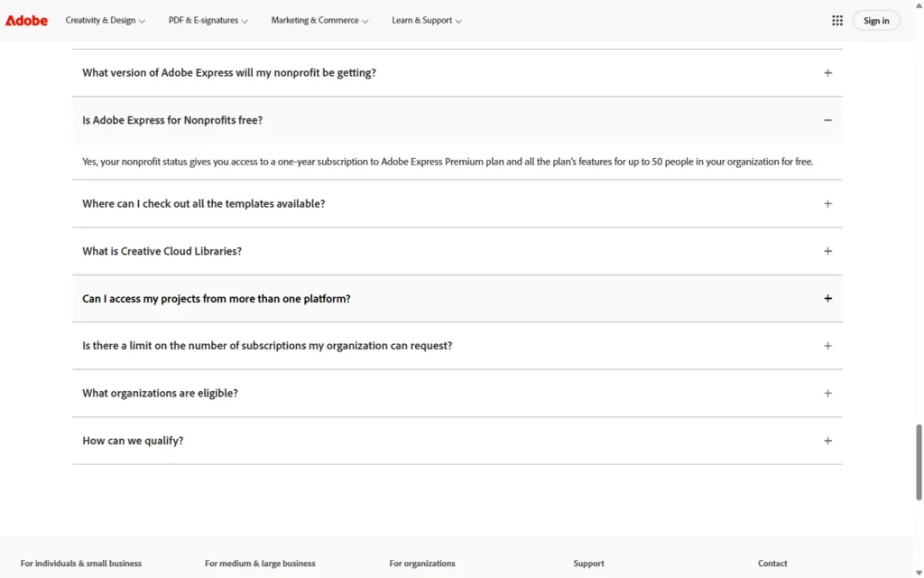924x578 pixels.
Task: Click the Sign in button
Action: [x=876, y=20]
